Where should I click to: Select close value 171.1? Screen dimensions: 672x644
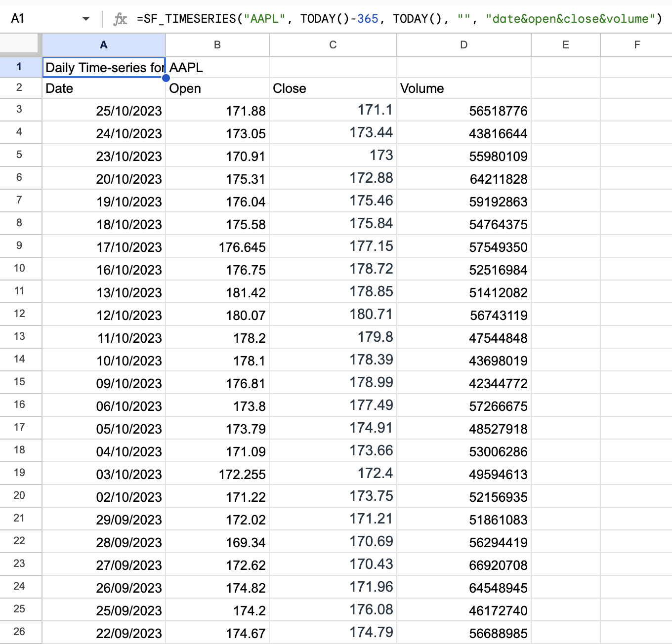(333, 110)
